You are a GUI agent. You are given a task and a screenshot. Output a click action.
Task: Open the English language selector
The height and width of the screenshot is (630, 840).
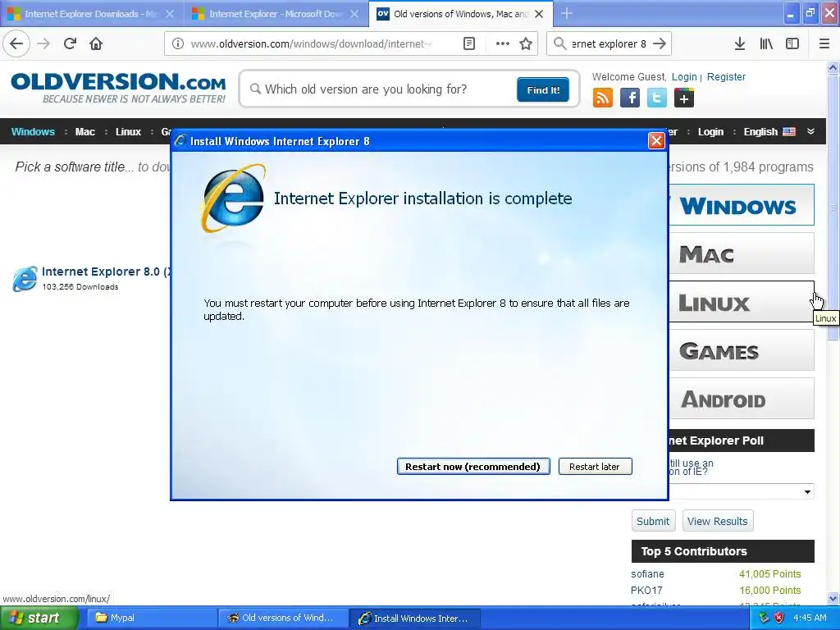[769, 132]
